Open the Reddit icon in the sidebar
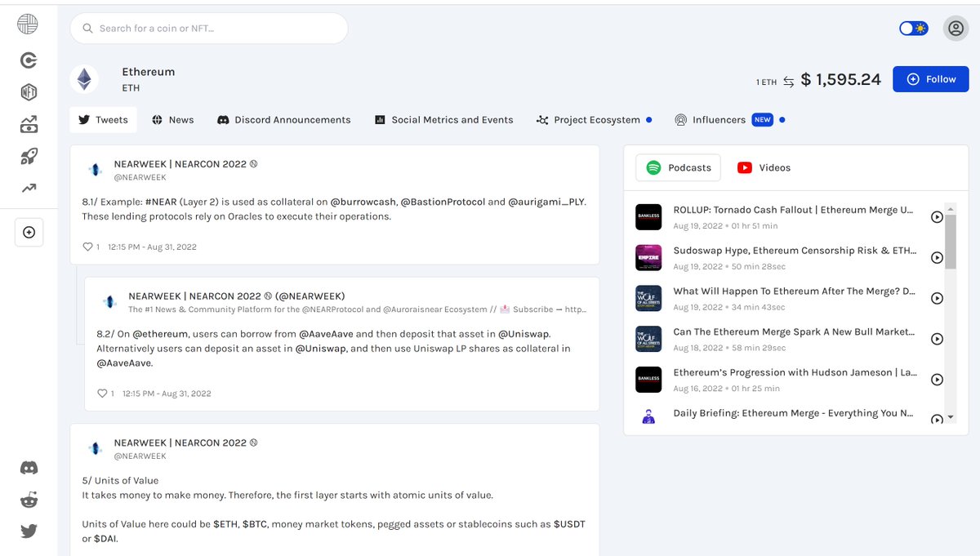 coord(29,500)
